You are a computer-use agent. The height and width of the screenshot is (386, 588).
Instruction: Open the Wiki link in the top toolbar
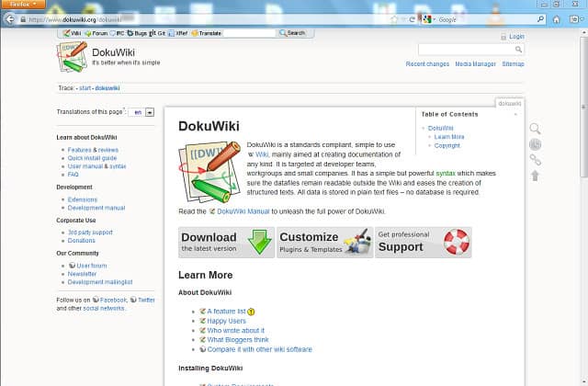pyautogui.click(x=72, y=33)
